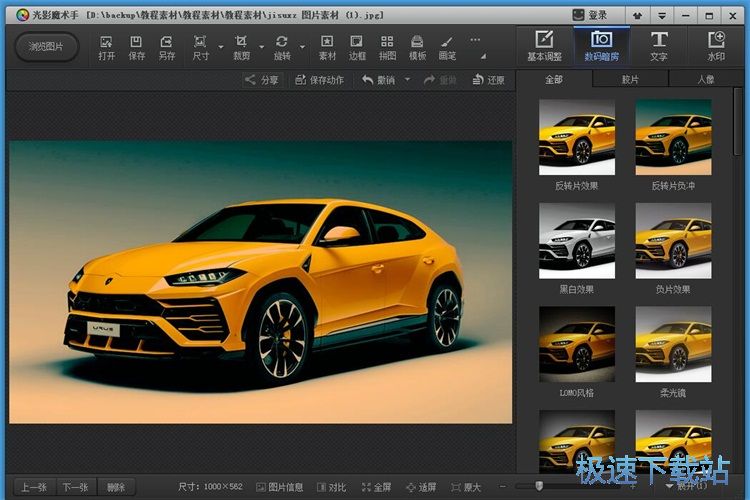750x500 pixels.
Task: Delete the image with 删除 button
Action: click(x=116, y=487)
